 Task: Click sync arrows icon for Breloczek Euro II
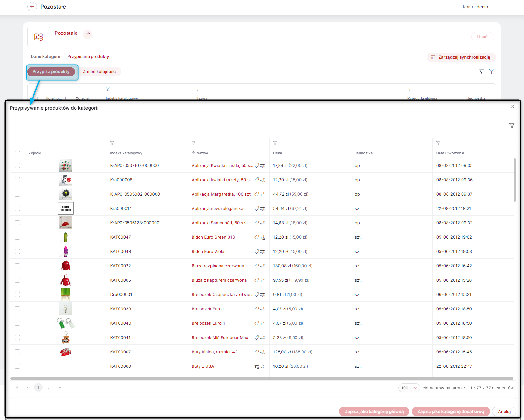point(263,323)
